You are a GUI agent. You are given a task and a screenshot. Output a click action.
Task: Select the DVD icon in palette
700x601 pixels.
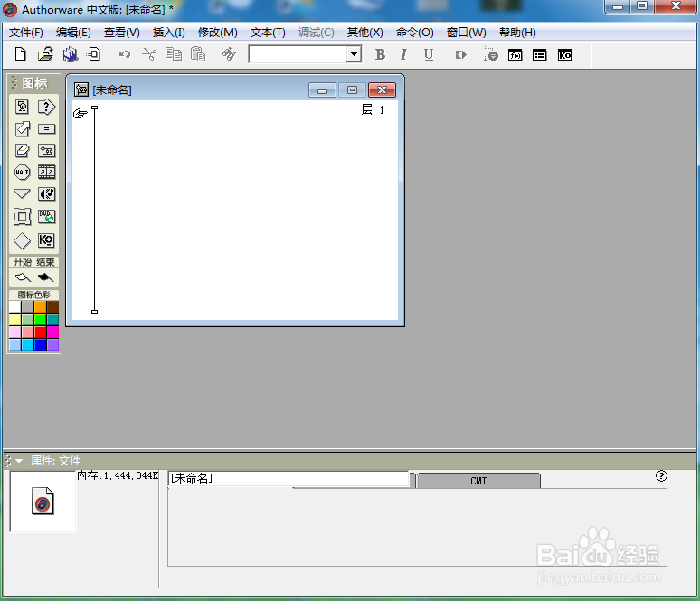[46, 216]
